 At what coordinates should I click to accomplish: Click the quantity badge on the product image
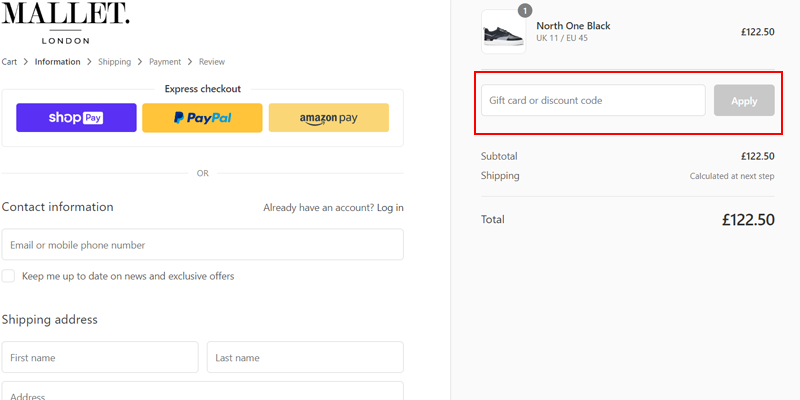(525, 10)
